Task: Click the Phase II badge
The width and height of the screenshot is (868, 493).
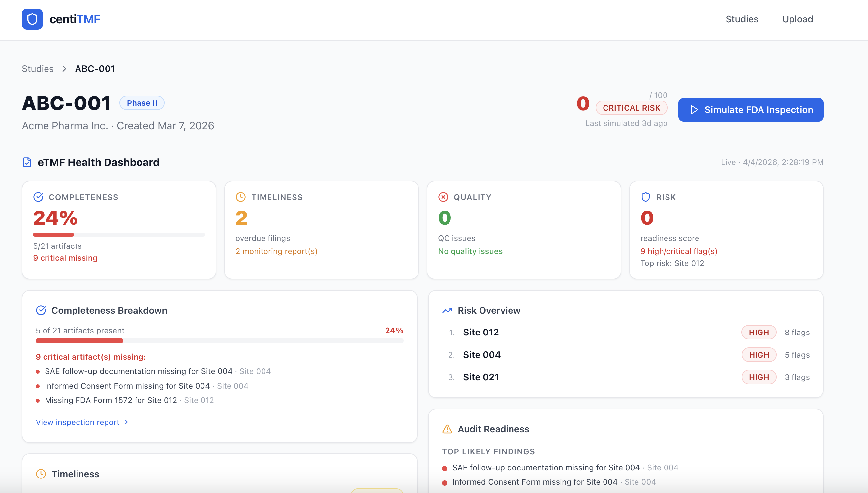Action: point(141,103)
